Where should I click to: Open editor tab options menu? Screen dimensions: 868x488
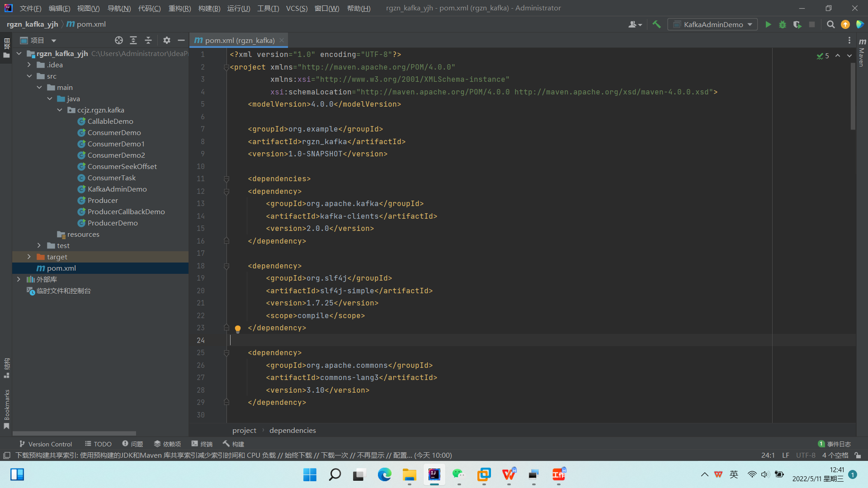click(x=849, y=40)
